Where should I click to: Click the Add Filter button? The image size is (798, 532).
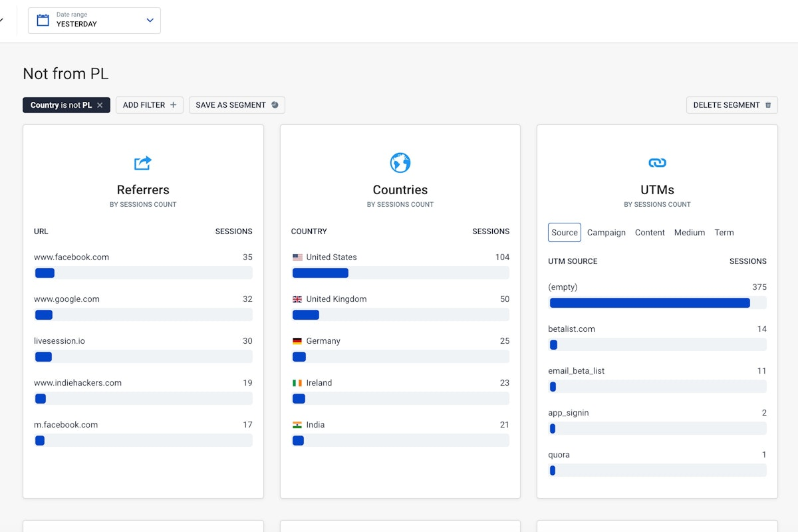[x=150, y=105]
